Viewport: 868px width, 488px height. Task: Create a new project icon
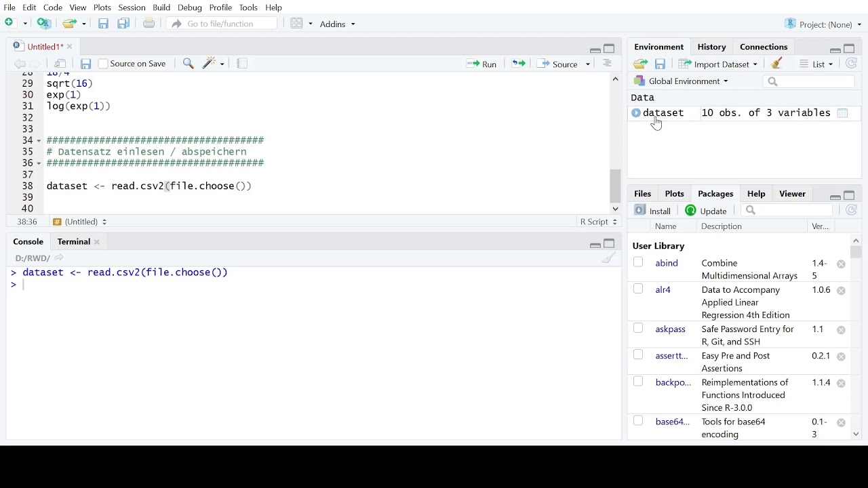[44, 24]
